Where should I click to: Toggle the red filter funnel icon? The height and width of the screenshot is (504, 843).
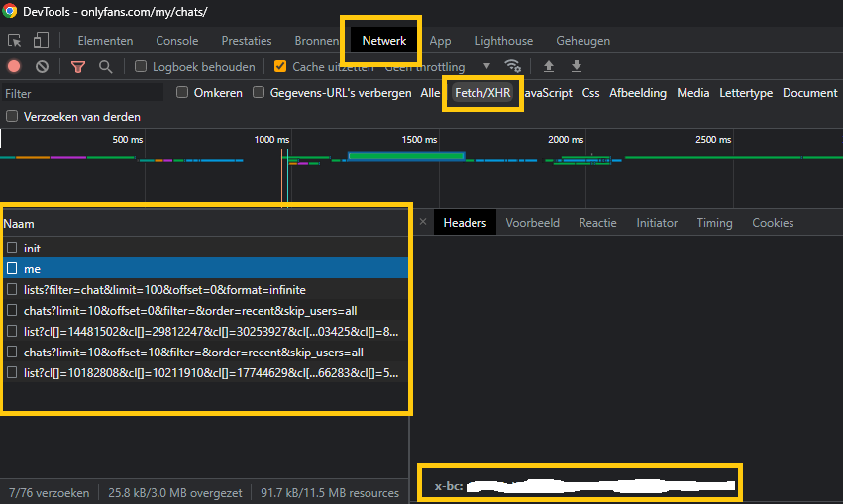[78, 67]
